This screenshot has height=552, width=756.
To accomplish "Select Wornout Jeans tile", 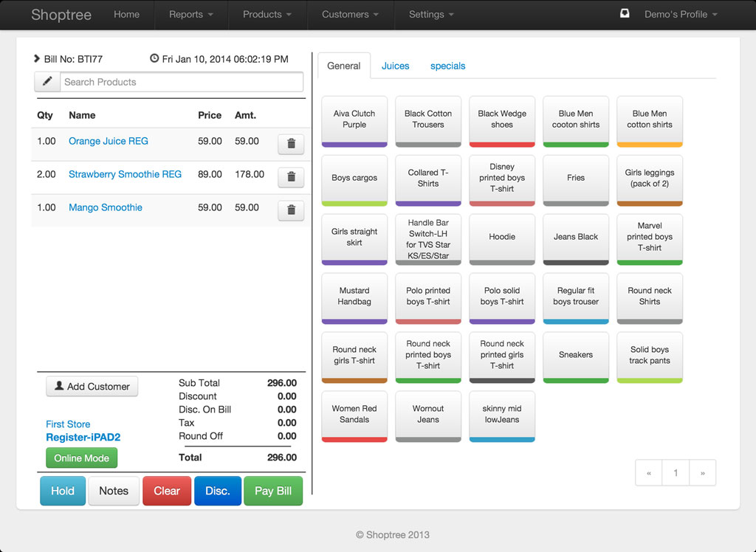I will (428, 416).
